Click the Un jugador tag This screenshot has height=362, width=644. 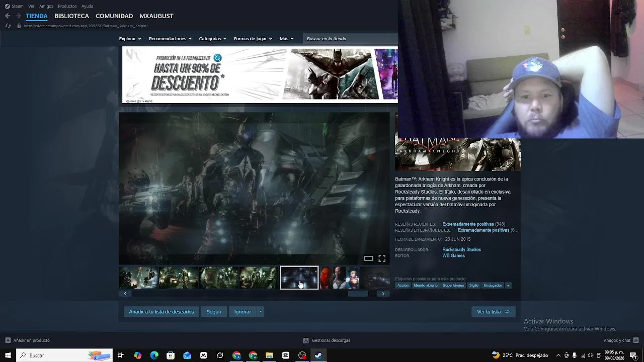tap(493, 285)
